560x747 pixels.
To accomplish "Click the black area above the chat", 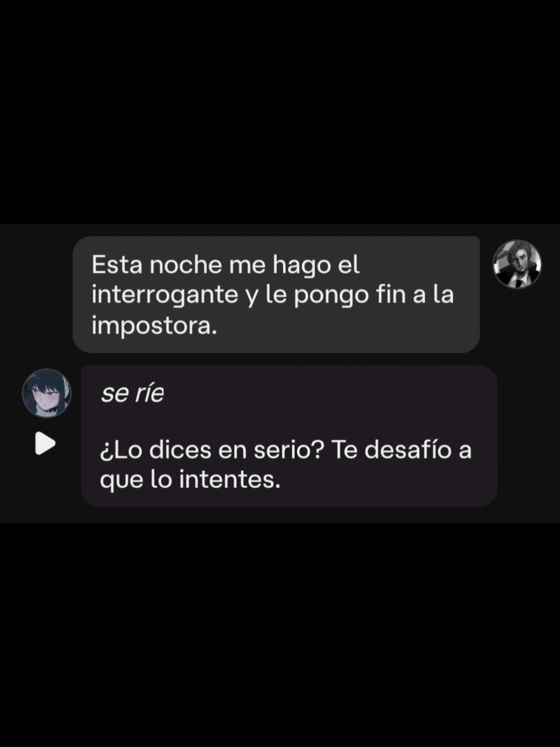I will tap(280, 112).
